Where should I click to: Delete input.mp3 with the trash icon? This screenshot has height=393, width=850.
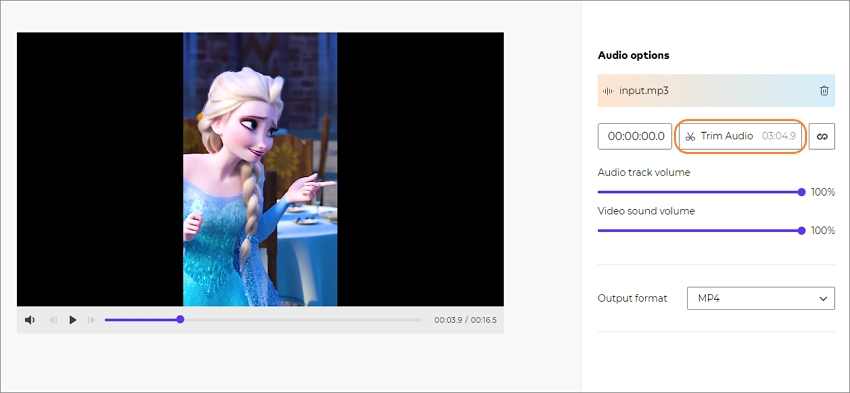tap(824, 91)
